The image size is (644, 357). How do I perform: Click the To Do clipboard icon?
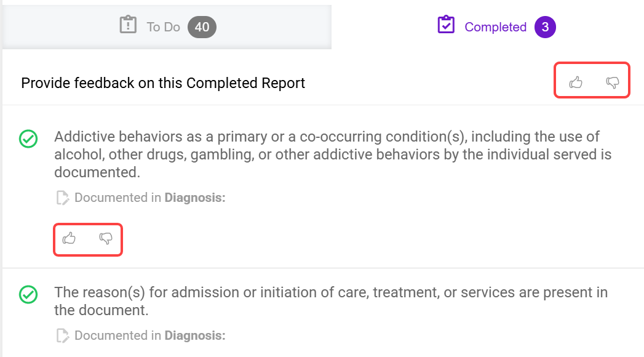pyautogui.click(x=128, y=26)
